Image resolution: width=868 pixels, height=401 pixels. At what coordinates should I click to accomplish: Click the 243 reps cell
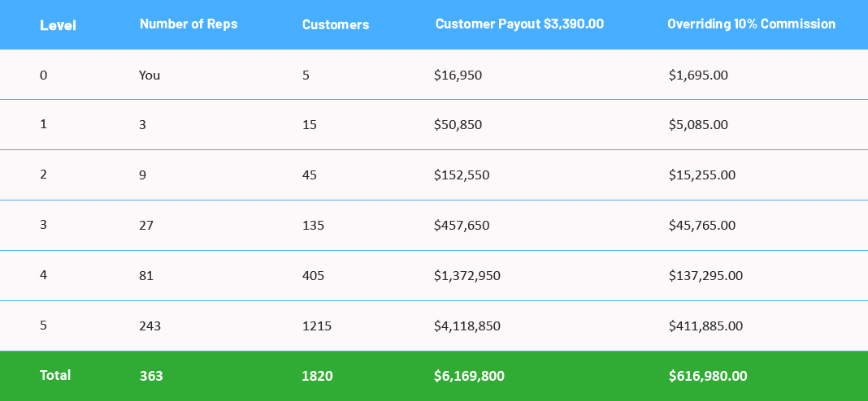pyautogui.click(x=150, y=326)
